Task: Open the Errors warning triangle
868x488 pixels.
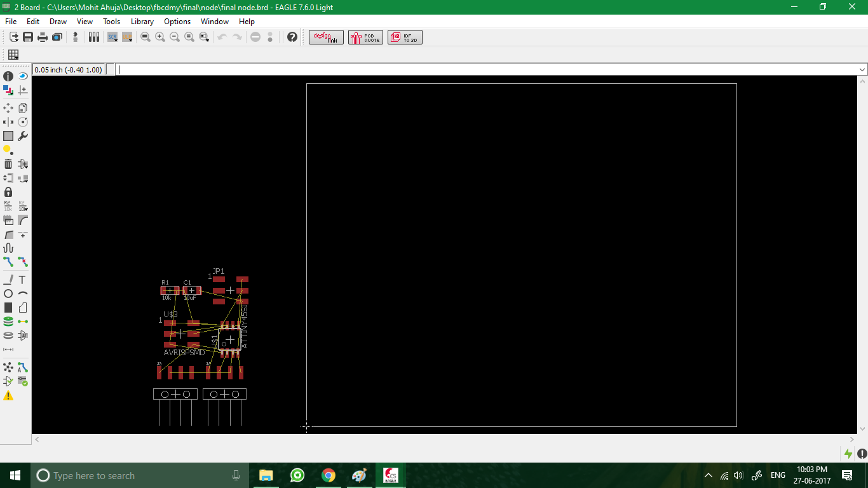Action: click(x=8, y=395)
